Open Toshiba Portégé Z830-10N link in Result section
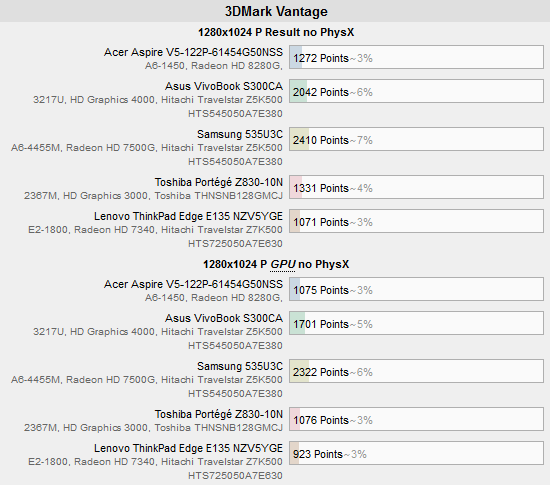The height and width of the screenshot is (485, 550). 219,182
